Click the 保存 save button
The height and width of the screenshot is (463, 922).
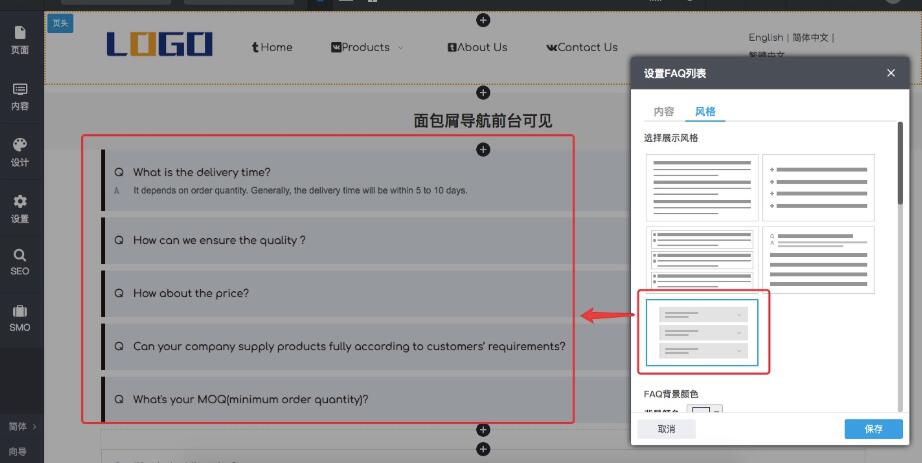click(x=873, y=428)
